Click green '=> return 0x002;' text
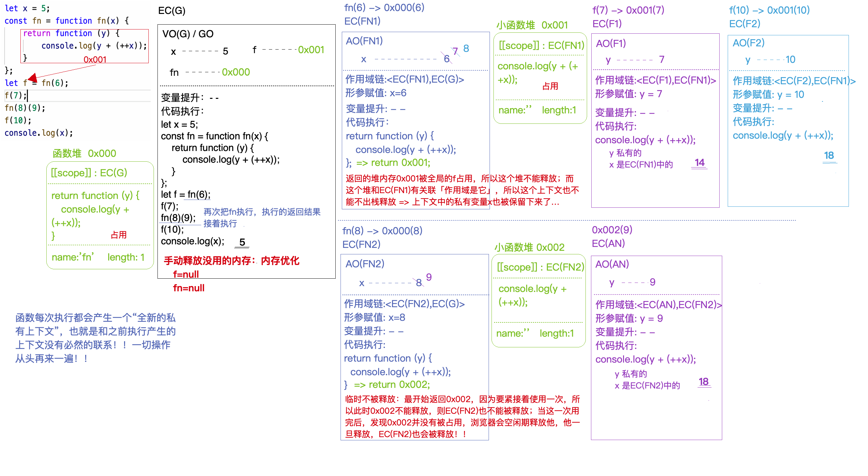868x476 pixels. pyautogui.click(x=392, y=385)
